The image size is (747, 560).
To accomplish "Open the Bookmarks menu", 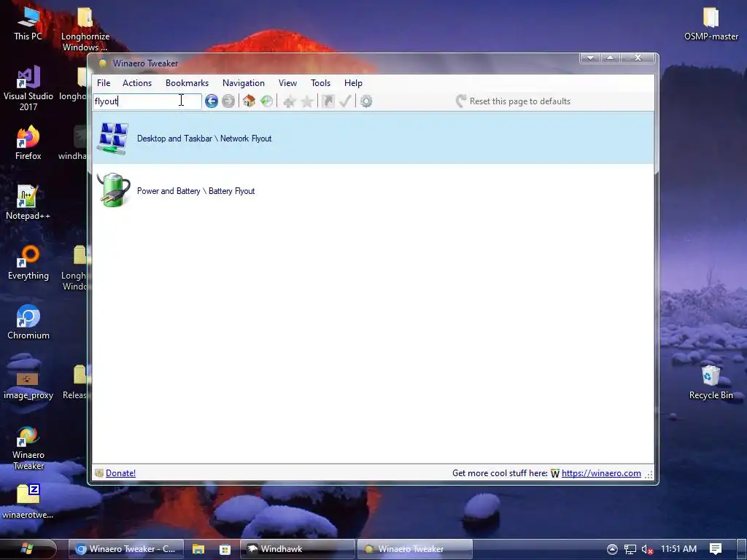I will [187, 83].
